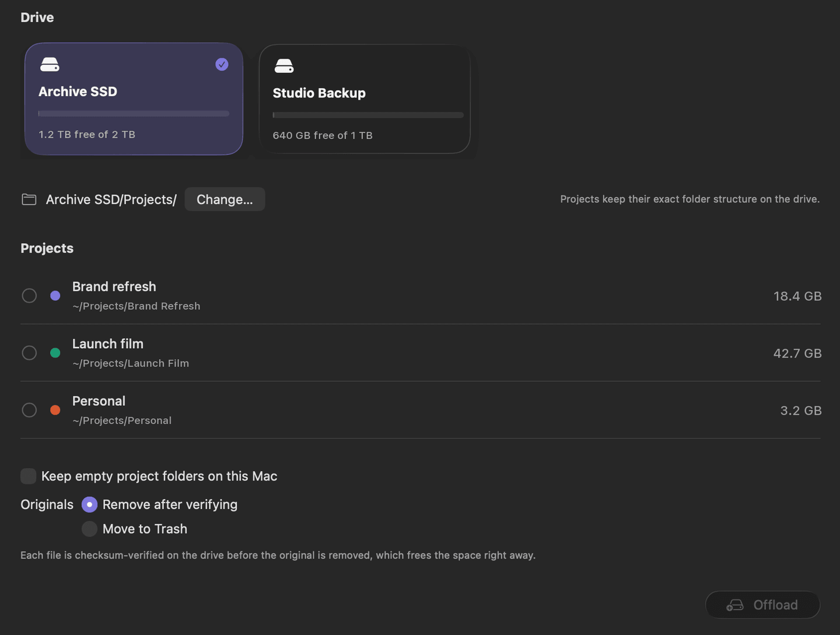The width and height of the screenshot is (840, 635).
Task: Select the Archive SSD drive card
Action: (x=134, y=99)
